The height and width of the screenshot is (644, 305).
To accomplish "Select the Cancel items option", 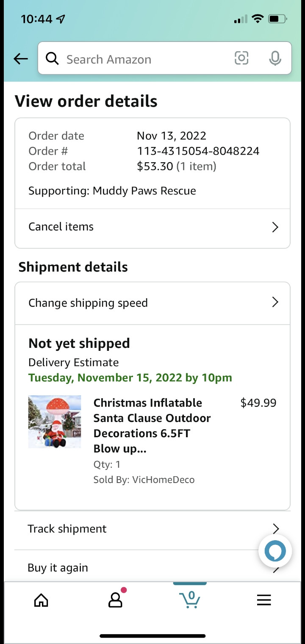I will point(61,227).
